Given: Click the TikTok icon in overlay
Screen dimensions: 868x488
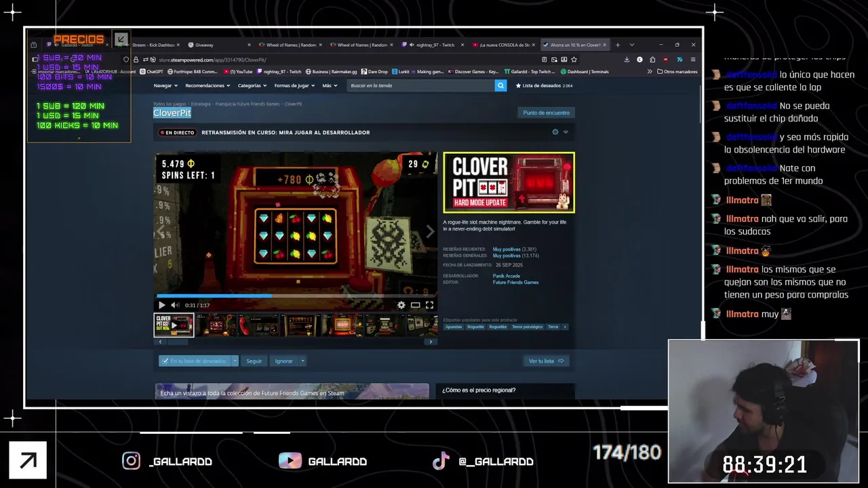Looking at the screenshot, I should coord(441,461).
